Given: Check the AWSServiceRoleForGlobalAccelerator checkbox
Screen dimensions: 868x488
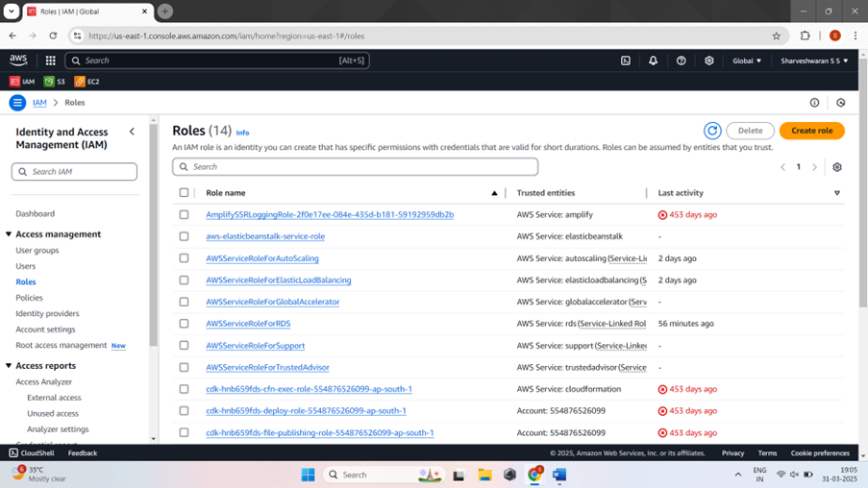Looking at the screenshot, I should (x=184, y=302).
